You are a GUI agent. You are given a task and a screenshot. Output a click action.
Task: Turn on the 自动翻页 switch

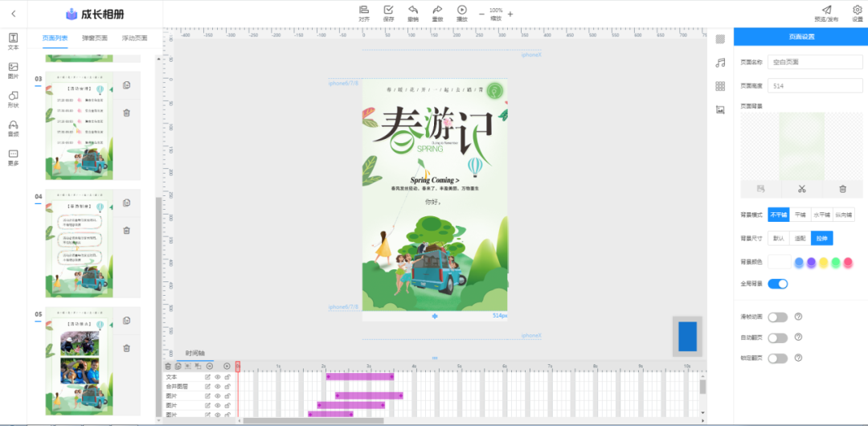tap(777, 338)
